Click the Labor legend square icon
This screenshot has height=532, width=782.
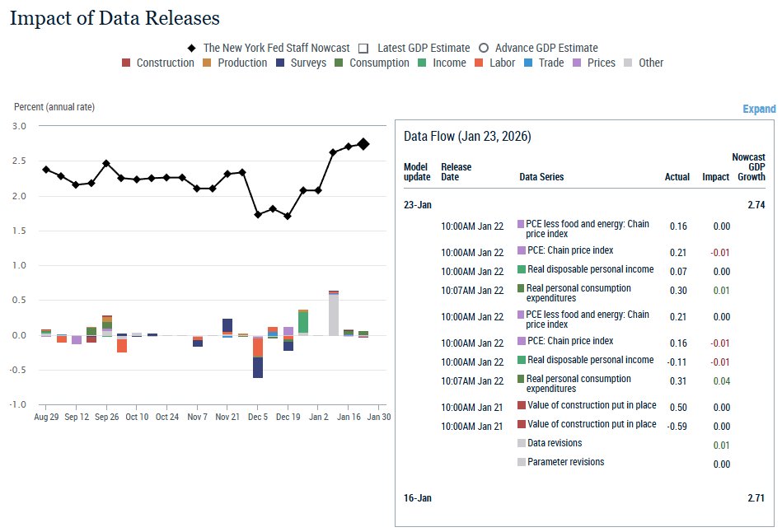pos(480,63)
